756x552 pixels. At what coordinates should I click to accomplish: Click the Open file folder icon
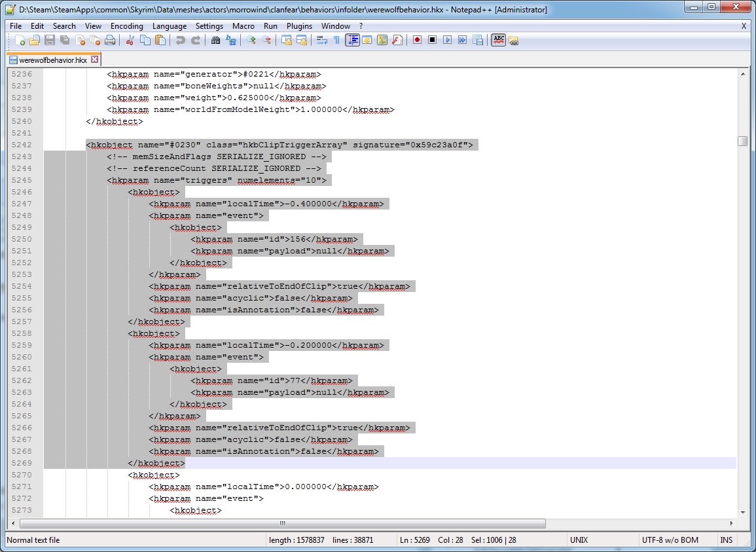point(34,41)
